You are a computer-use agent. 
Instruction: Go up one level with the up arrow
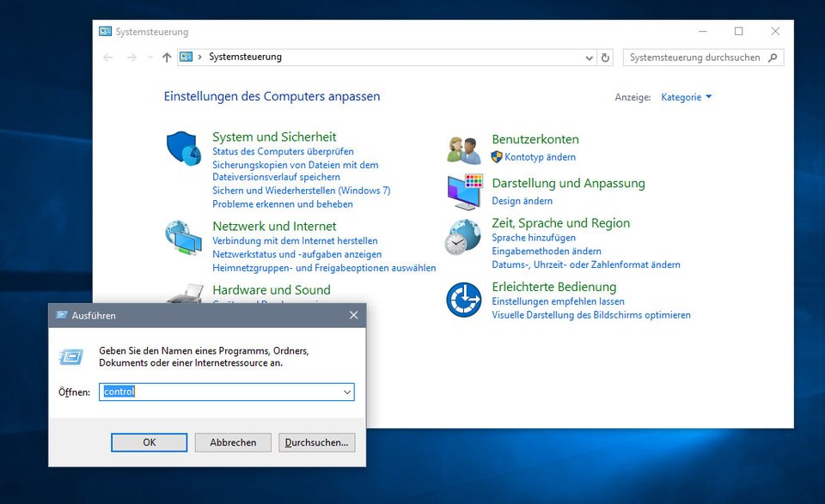(167, 58)
